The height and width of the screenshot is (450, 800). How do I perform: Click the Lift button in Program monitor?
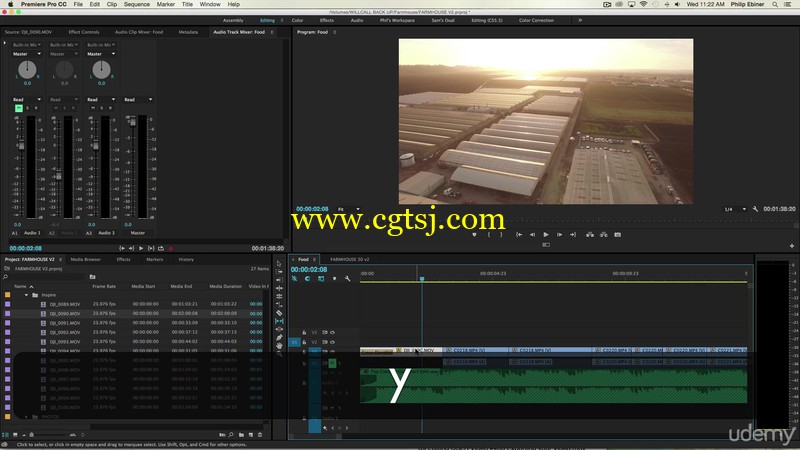point(590,235)
